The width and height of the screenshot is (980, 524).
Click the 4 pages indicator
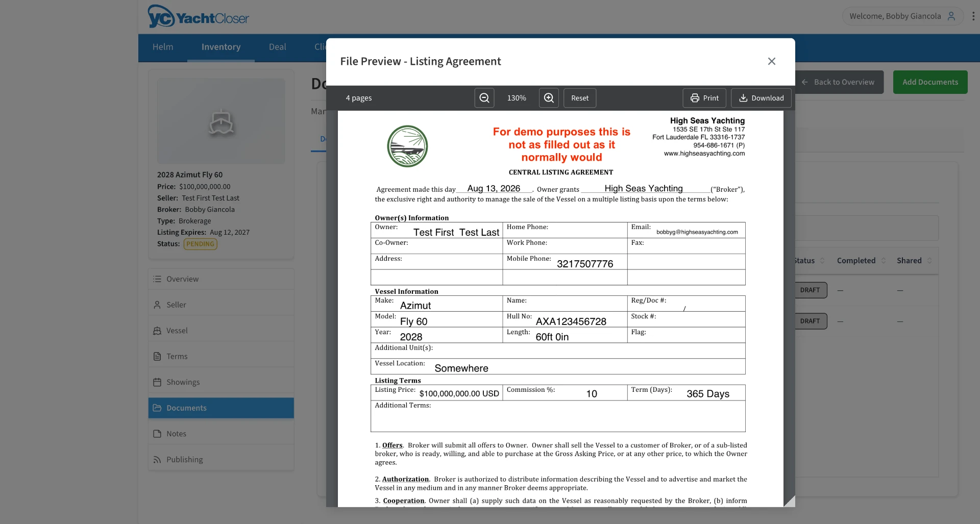pos(359,98)
